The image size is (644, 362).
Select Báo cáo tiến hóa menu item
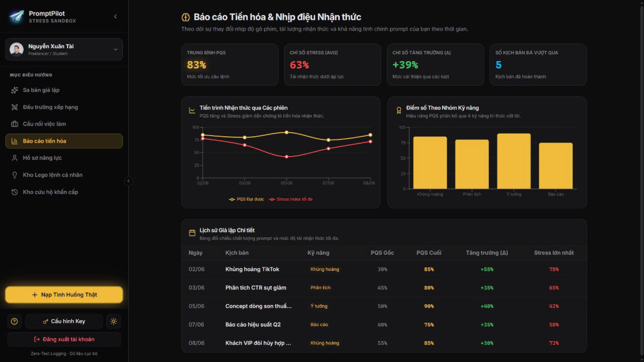[64, 141]
